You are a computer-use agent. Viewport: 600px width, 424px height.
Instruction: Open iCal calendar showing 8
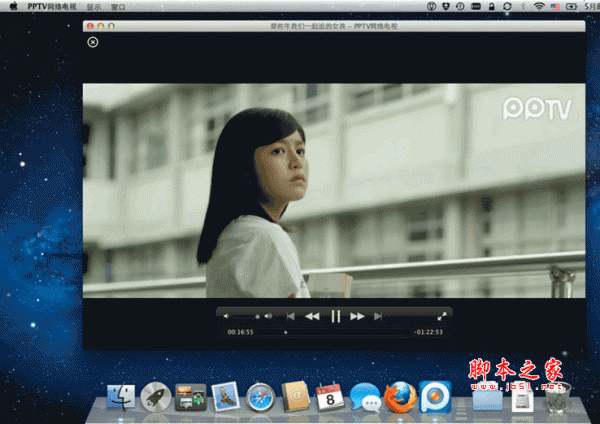tap(330, 397)
